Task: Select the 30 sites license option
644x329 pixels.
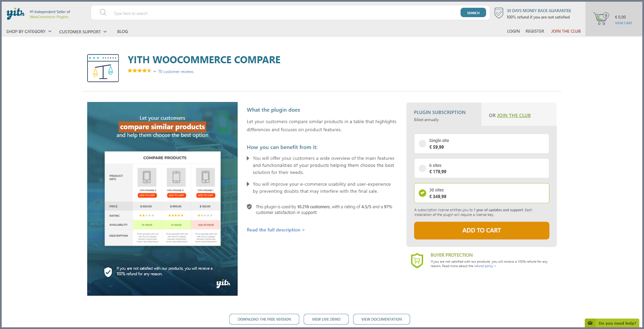Action: point(481,193)
